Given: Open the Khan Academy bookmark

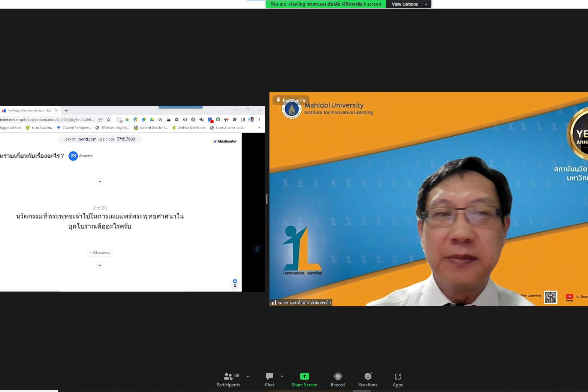Looking at the screenshot, I should 39,128.
